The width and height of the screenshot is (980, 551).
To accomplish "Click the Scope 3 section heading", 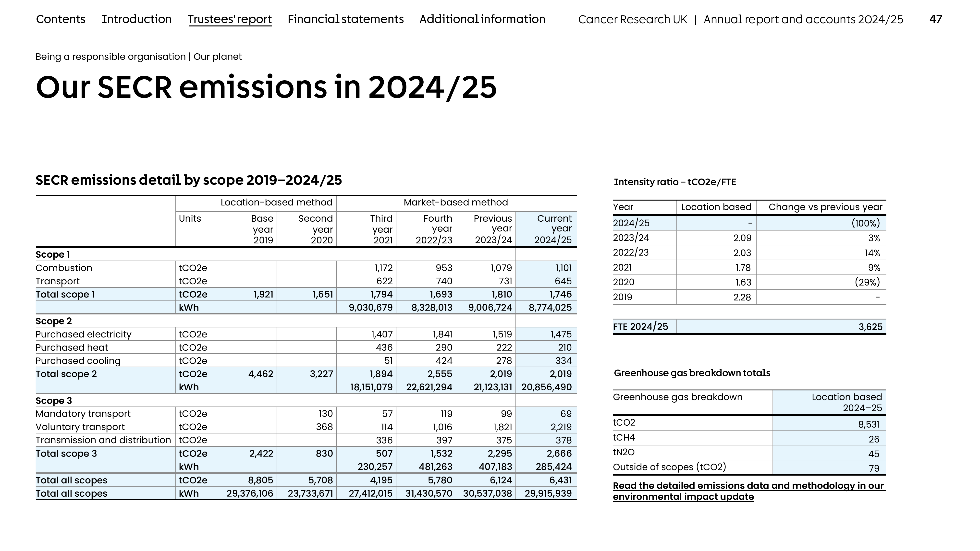I will pyautogui.click(x=54, y=401).
